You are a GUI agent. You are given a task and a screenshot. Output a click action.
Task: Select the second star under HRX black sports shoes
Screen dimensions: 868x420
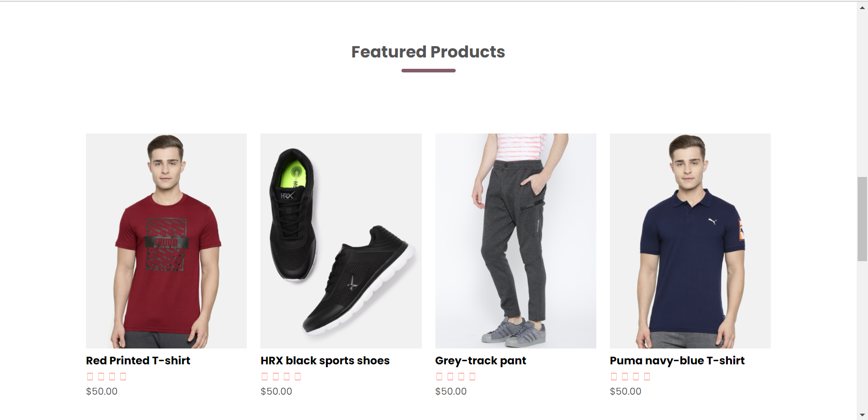tap(275, 376)
